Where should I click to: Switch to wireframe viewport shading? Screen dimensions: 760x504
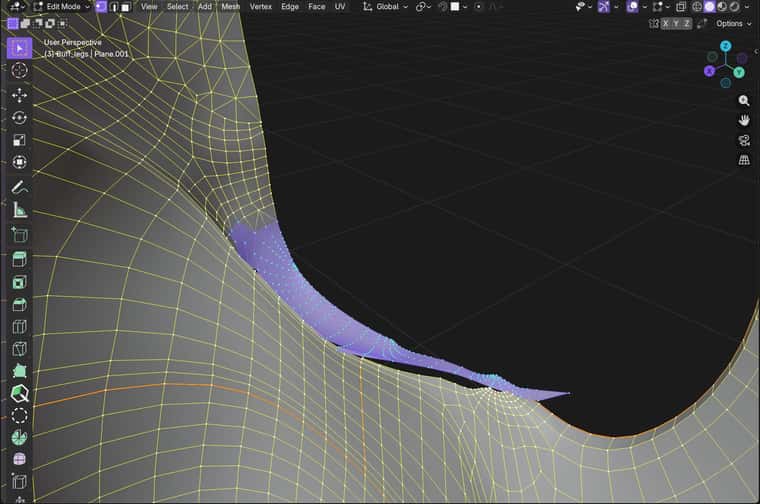tap(697, 6)
